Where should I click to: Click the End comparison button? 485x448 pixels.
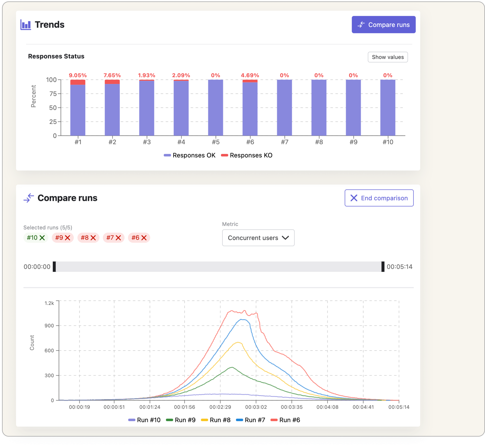point(379,198)
